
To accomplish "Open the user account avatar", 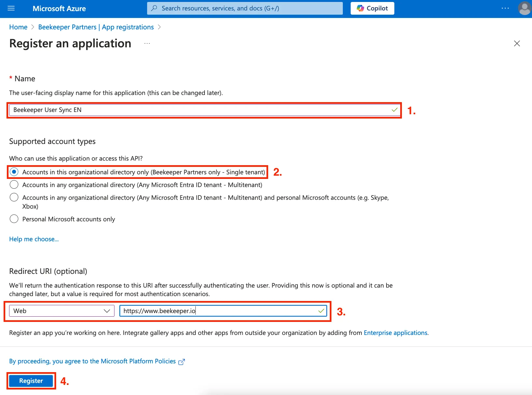I will (x=524, y=8).
